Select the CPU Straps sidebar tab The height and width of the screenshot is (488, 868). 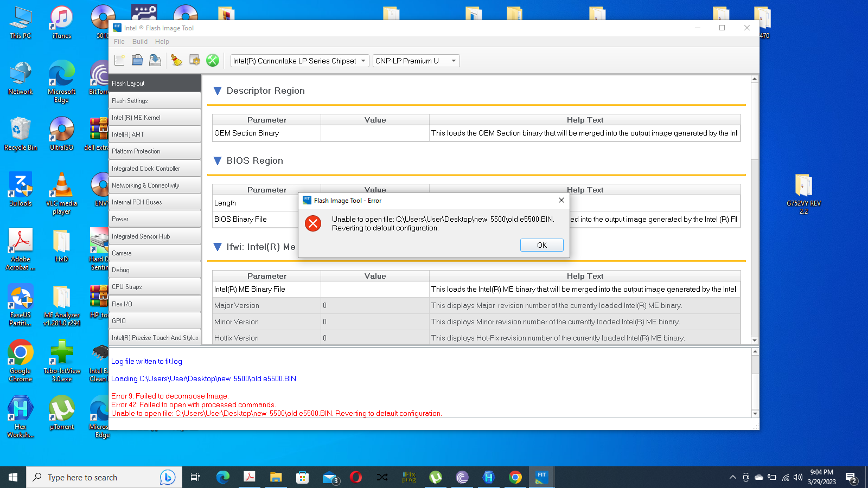tap(155, 287)
